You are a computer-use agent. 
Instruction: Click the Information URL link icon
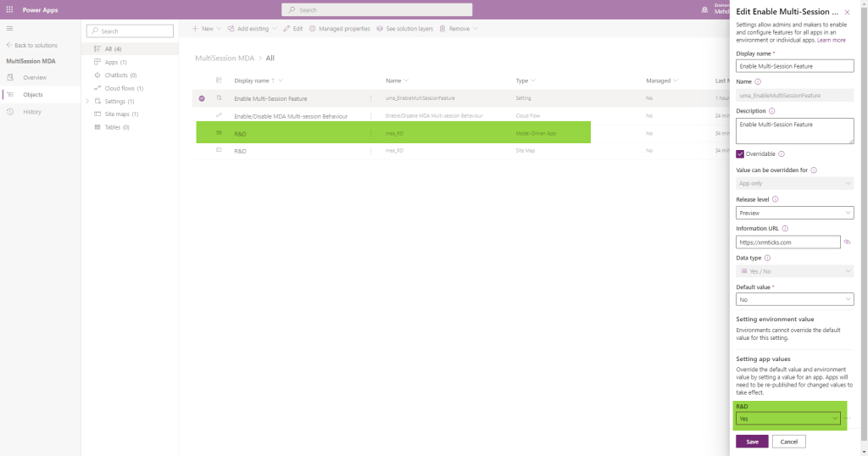pos(847,242)
